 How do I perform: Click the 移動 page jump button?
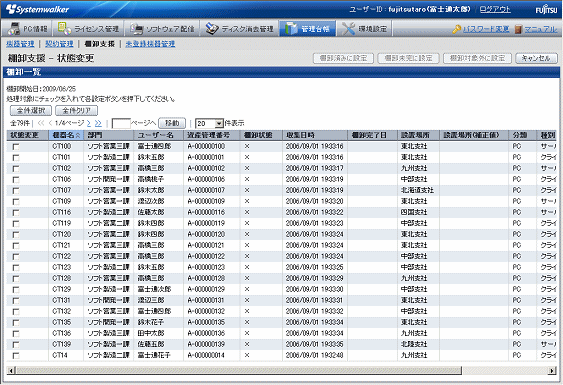click(172, 123)
